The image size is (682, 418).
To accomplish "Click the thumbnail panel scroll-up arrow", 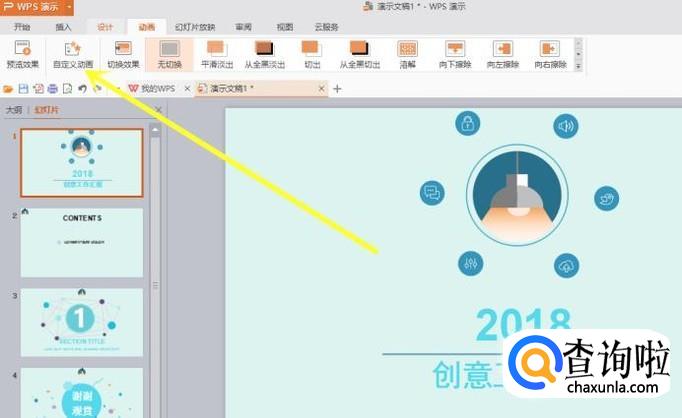I will click(155, 130).
